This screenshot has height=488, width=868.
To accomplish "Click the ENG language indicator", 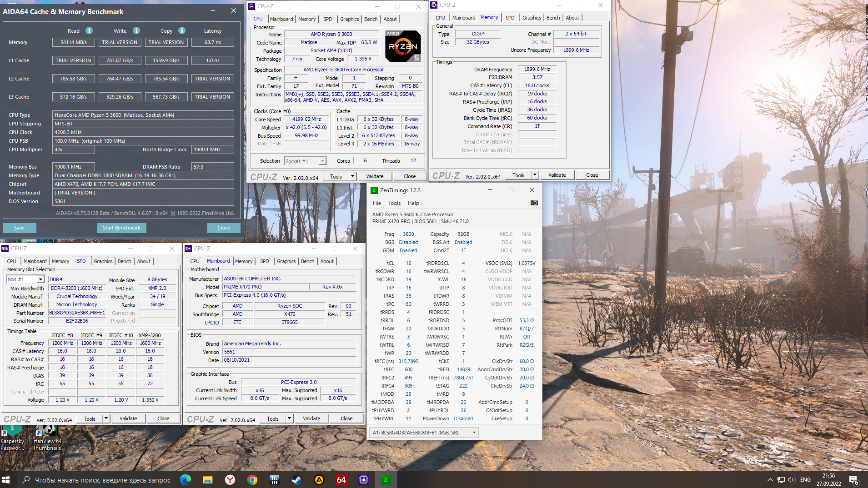I will click(805, 479).
